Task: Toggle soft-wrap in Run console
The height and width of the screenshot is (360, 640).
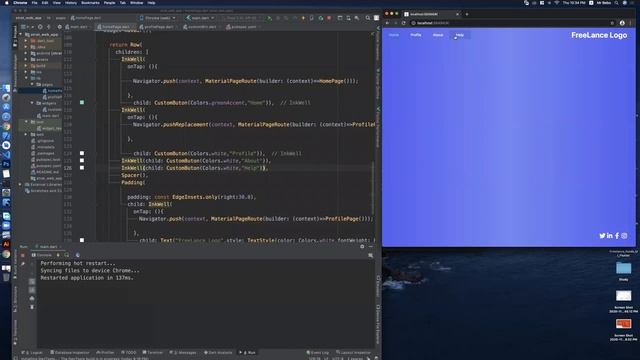Action: coord(32,282)
